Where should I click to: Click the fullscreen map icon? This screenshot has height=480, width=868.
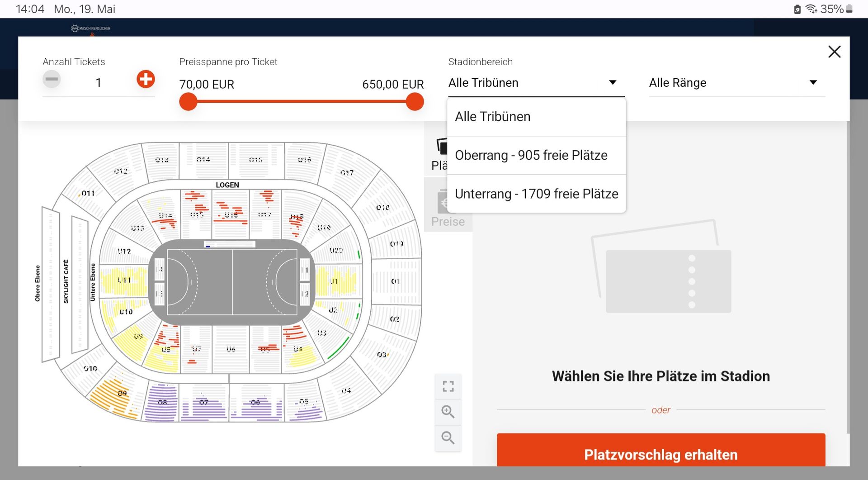point(448,386)
